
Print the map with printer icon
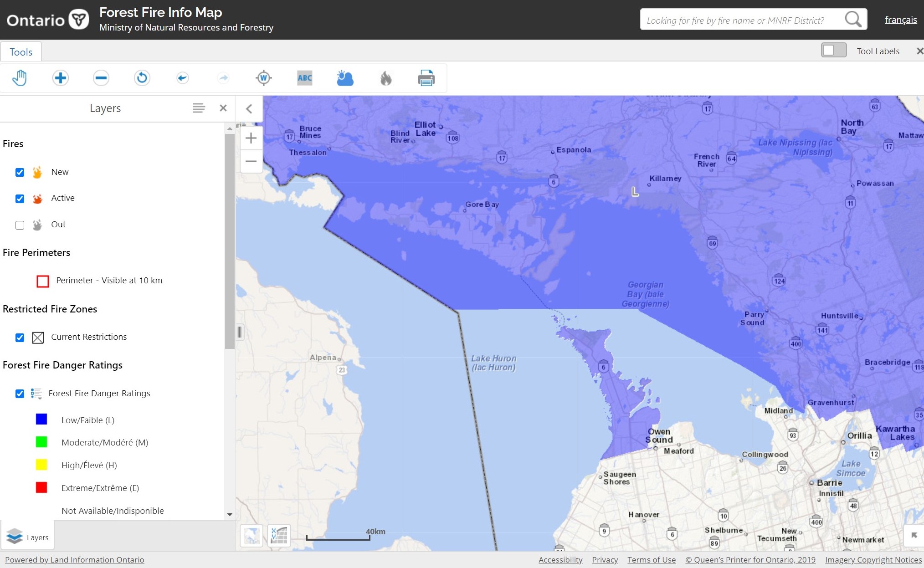[426, 78]
